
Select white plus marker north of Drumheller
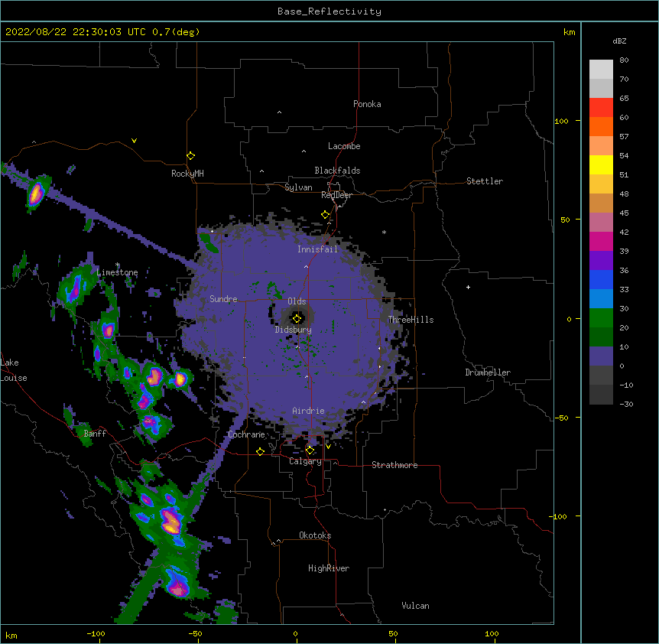pos(468,287)
